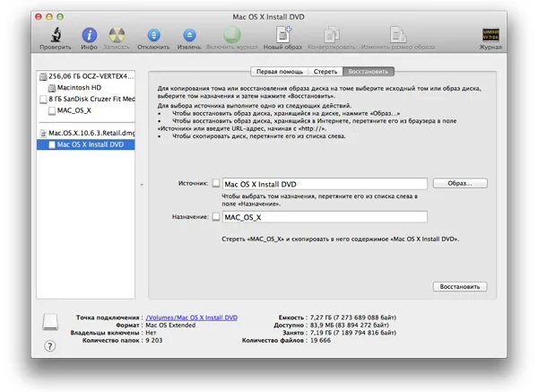
Task: Select 256,06 ГБ OCZ-VERTEX4 disk
Action: click(86, 76)
